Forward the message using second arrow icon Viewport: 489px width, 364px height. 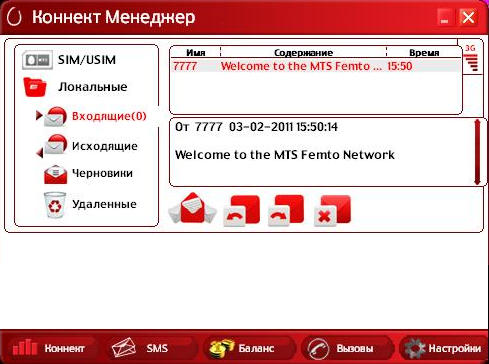pos(286,210)
